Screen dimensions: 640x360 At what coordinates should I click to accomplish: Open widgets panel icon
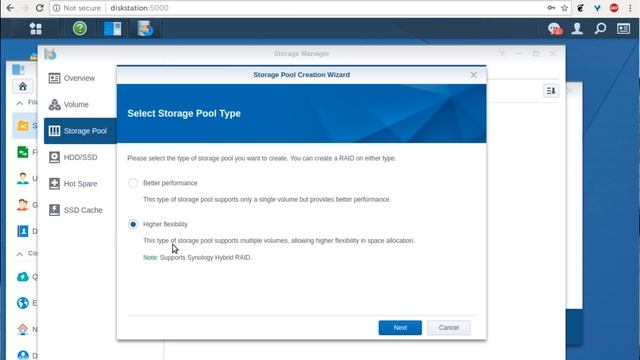click(623, 29)
